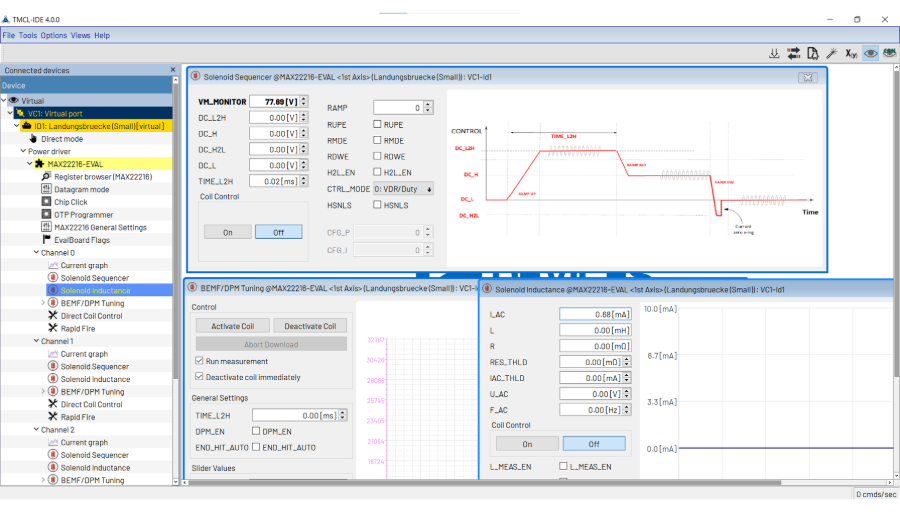Click the Deactivate Coil button
Viewport: 900px width, 512px height.
point(310,326)
